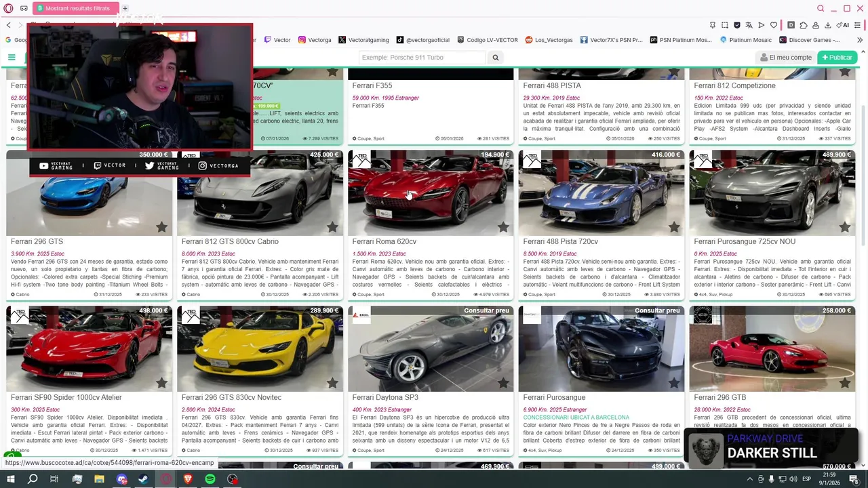Open Spotify from the taskbar

coord(210,479)
